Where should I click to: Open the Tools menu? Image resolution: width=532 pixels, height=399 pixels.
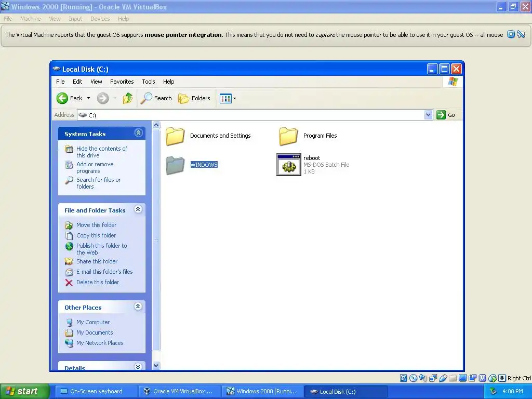(x=148, y=82)
